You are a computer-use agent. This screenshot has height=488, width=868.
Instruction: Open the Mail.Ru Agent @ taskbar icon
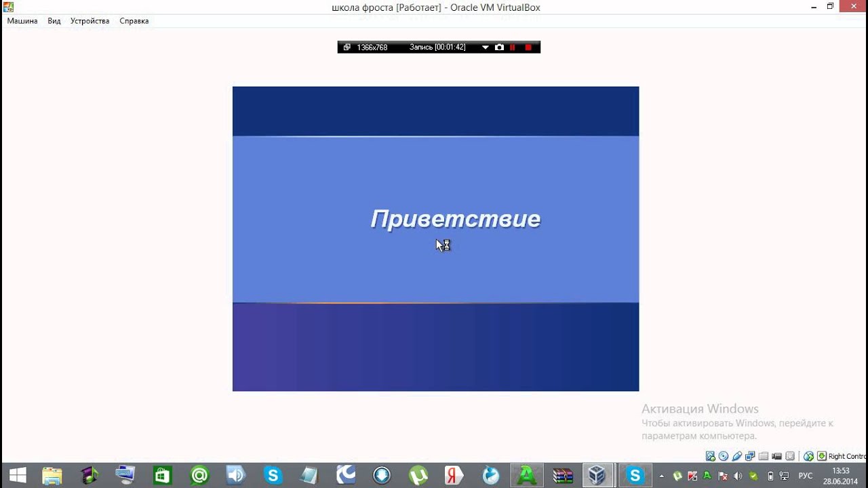click(x=199, y=475)
